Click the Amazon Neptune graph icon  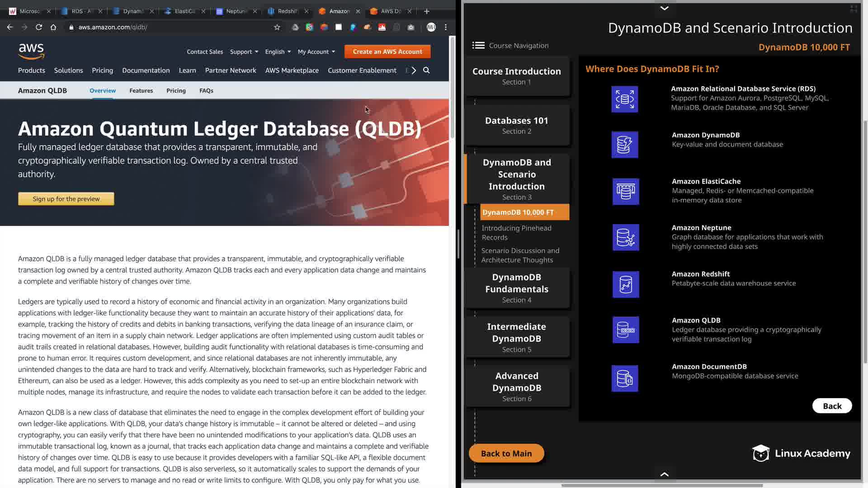click(626, 237)
